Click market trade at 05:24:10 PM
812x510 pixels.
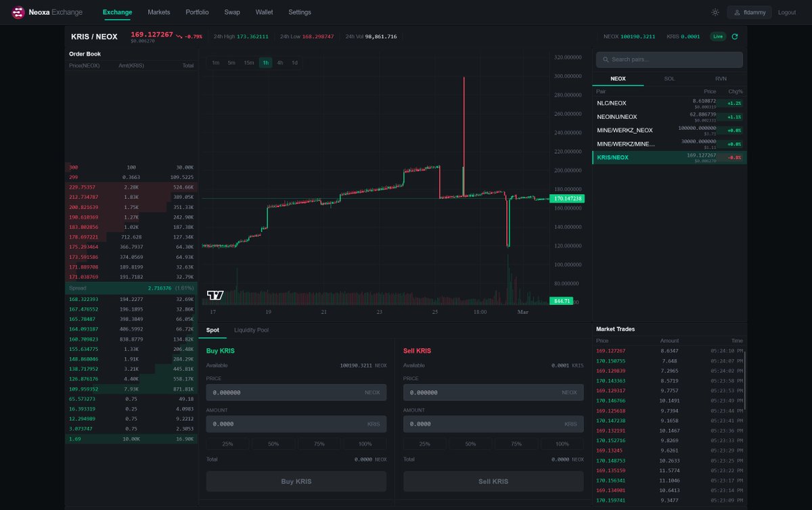[669, 351]
